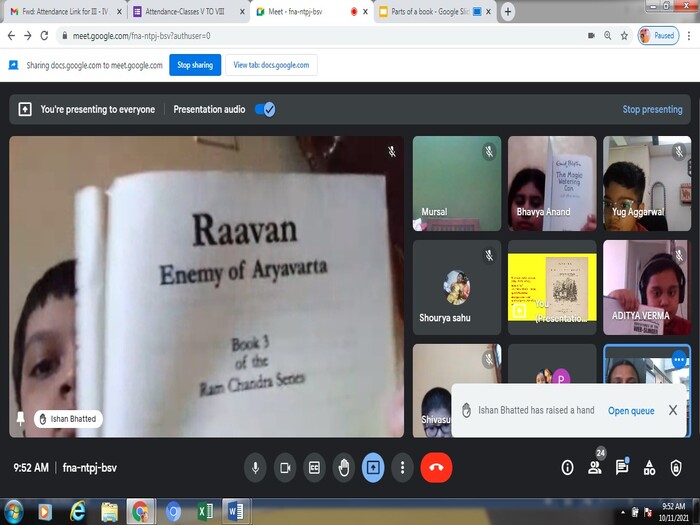The height and width of the screenshot is (525, 700).
Task: Open options dots on bottom-right self tile
Action: click(x=679, y=359)
